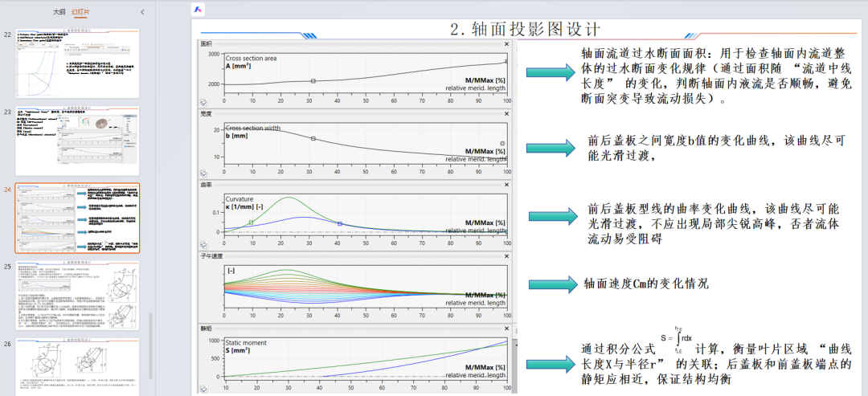The height and width of the screenshot is (396, 868).
Task: Collapse the slide thumbnail panel chevron
Action: tap(142, 12)
